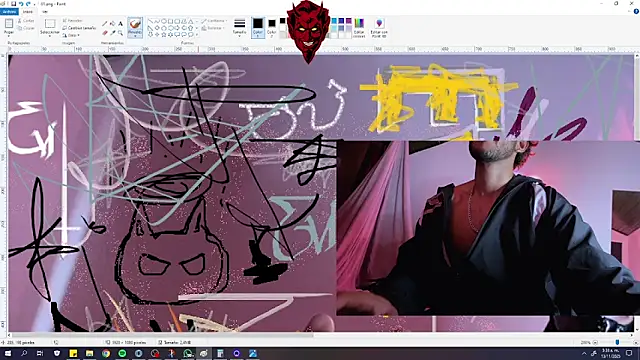
Task: Click the Save icon in quick access toolbar
Action: point(13,4)
